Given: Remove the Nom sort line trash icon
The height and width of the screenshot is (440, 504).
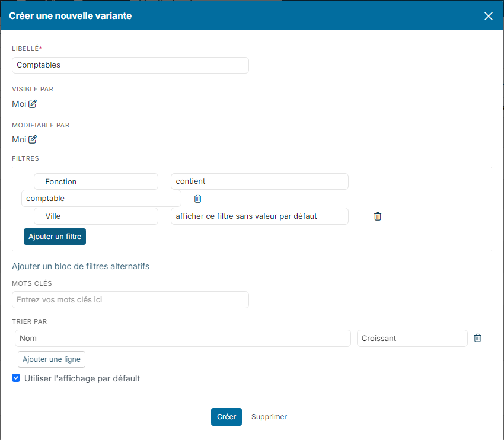Looking at the screenshot, I should (x=478, y=338).
